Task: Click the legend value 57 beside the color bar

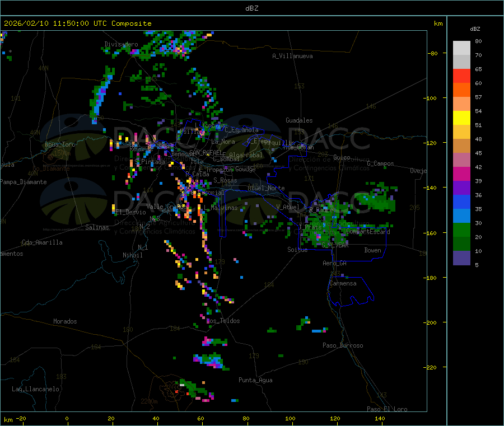Action: coord(478,97)
